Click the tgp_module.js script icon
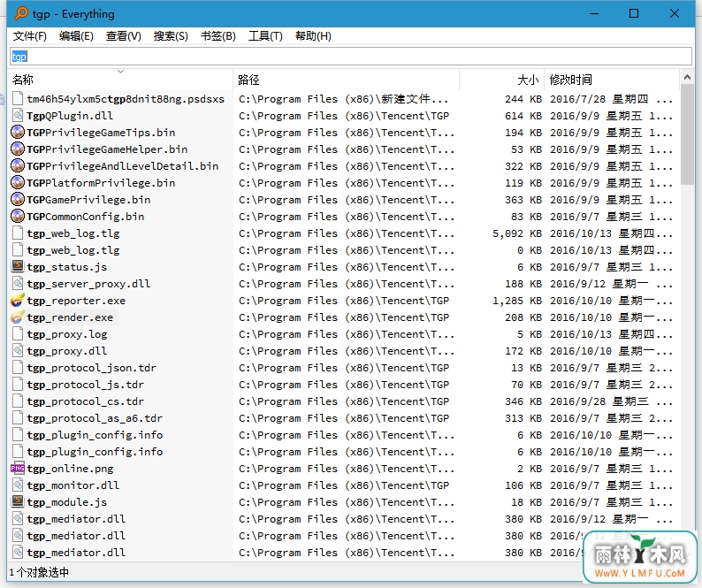The height and width of the screenshot is (588, 702). click(x=18, y=502)
